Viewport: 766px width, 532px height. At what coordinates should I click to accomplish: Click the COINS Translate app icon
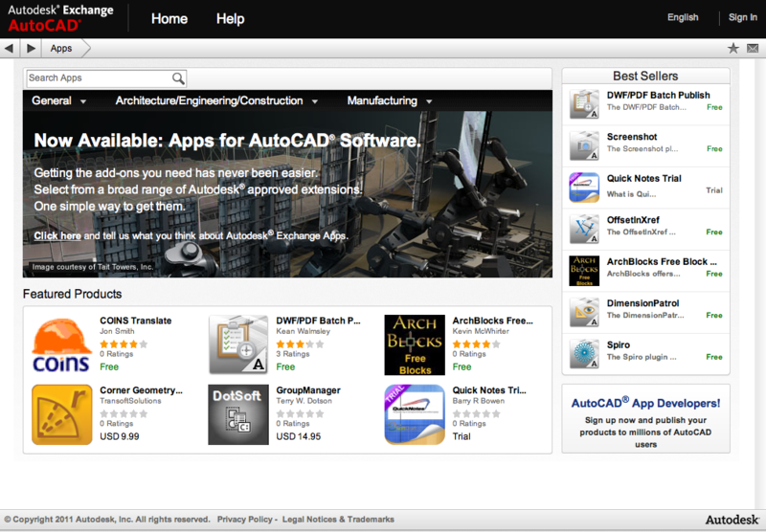coord(62,345)
